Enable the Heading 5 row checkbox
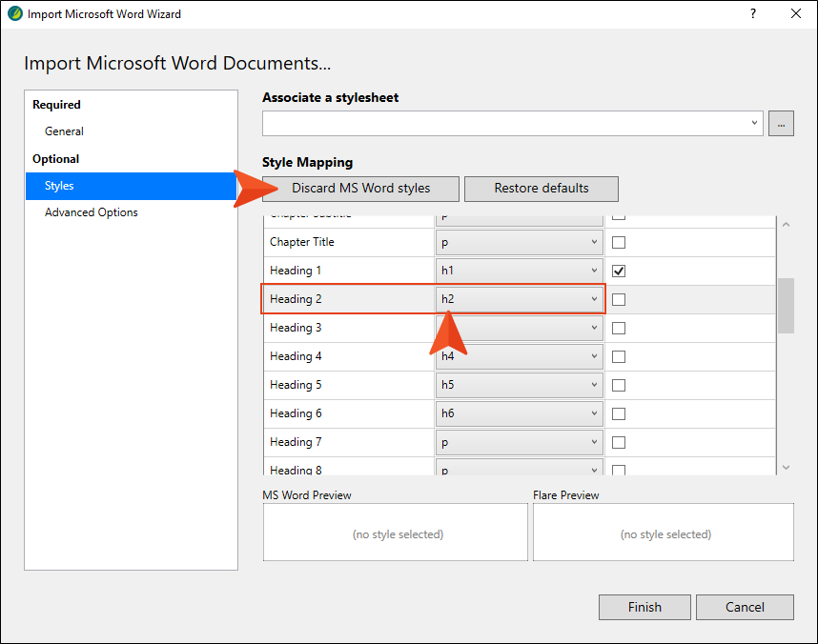818x644 pixels. (619, 386)
